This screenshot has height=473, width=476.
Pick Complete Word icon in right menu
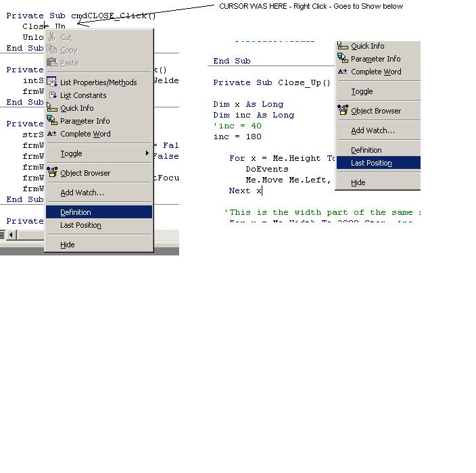point(342,72)
